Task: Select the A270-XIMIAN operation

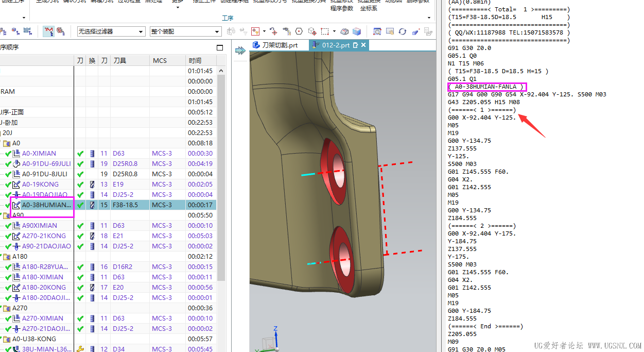Action: [43, 318]
